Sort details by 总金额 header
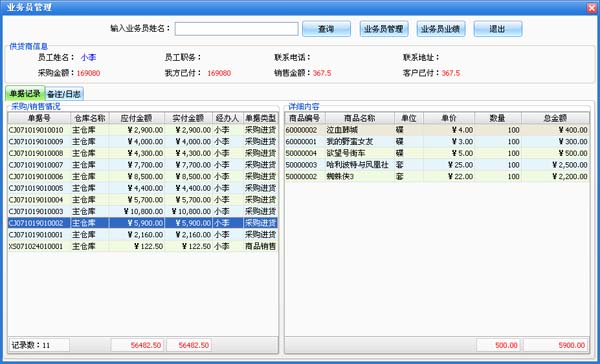 tap(555, 118)
